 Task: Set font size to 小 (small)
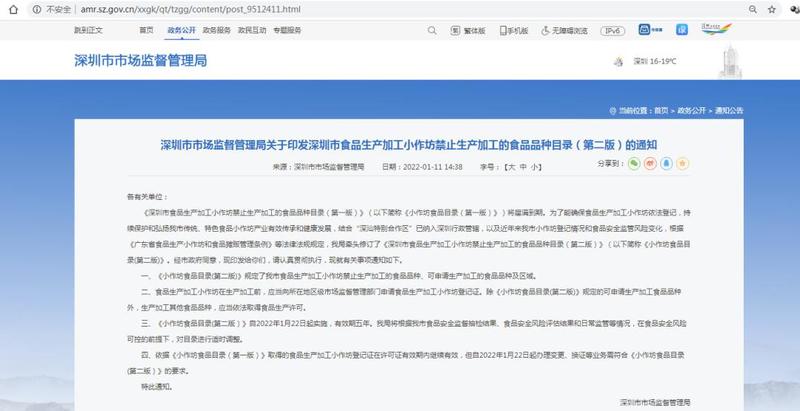(x=535, y=166)
